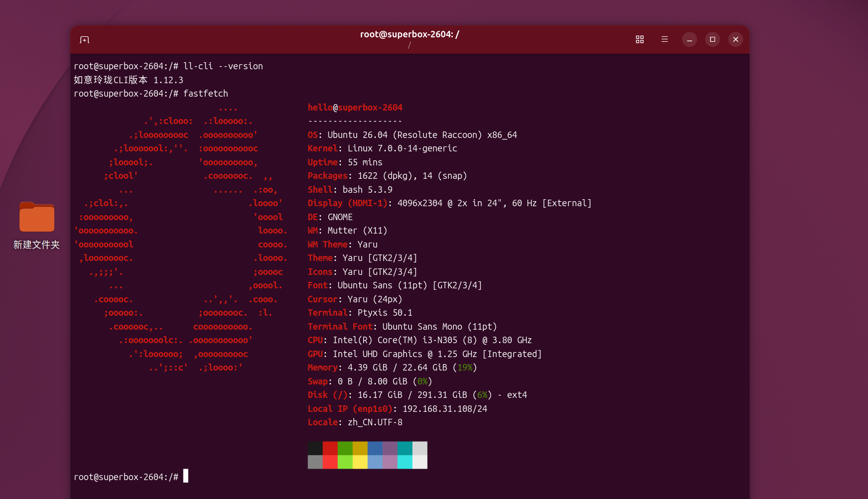This screenshot has width=868, height=499.
Task: Show the tab overview grid
Action: (640, 39)
